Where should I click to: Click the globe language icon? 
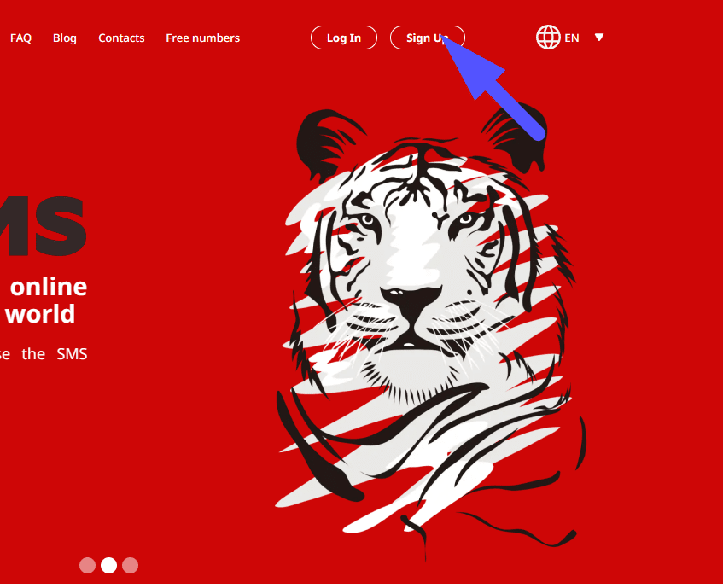tap(548, 38)
